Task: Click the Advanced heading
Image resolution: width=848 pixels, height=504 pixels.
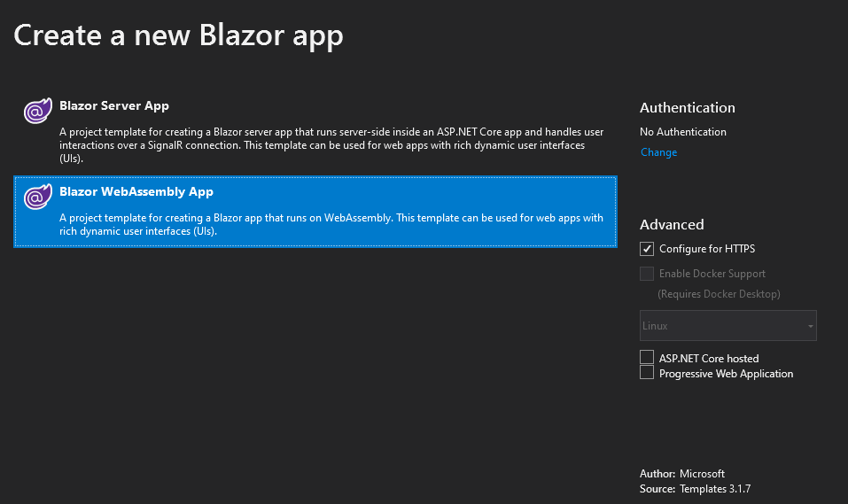Action: (672, 224)
